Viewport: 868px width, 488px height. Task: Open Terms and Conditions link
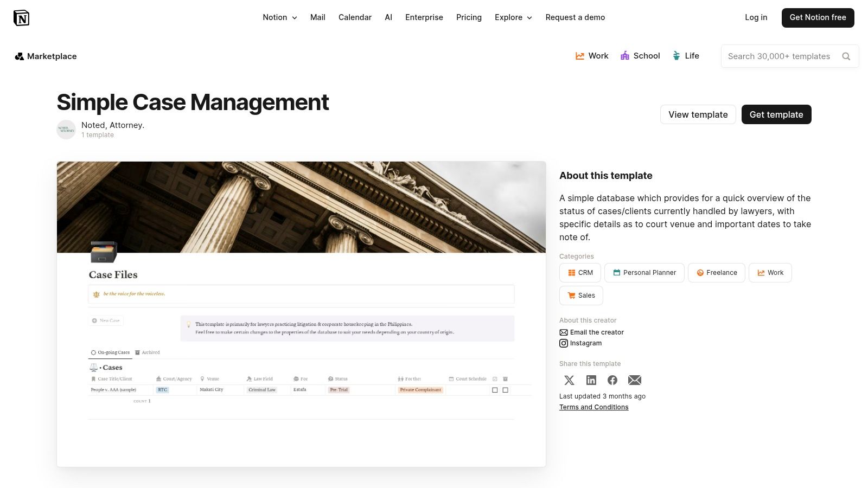coord(593,407)
